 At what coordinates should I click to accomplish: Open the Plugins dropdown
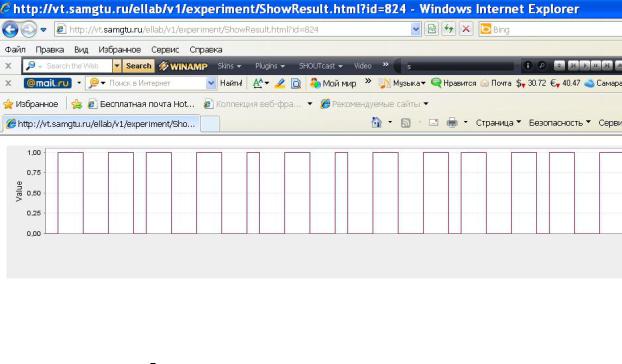(x=270, y=66)
